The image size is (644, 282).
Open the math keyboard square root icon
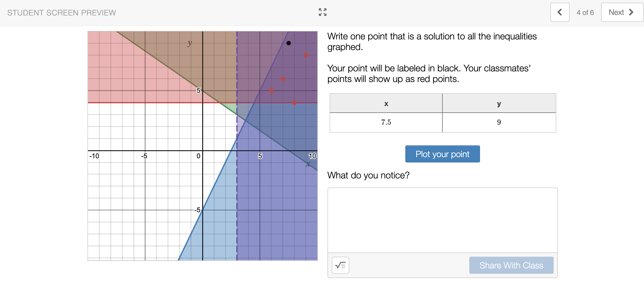point(340,265)
